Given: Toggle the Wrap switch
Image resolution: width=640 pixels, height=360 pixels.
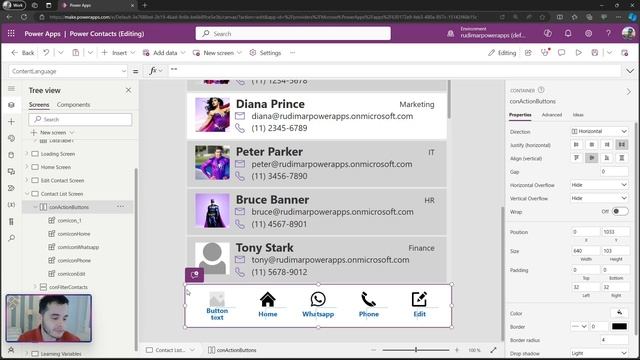Looking at the screenshot, I should [620, 211].
